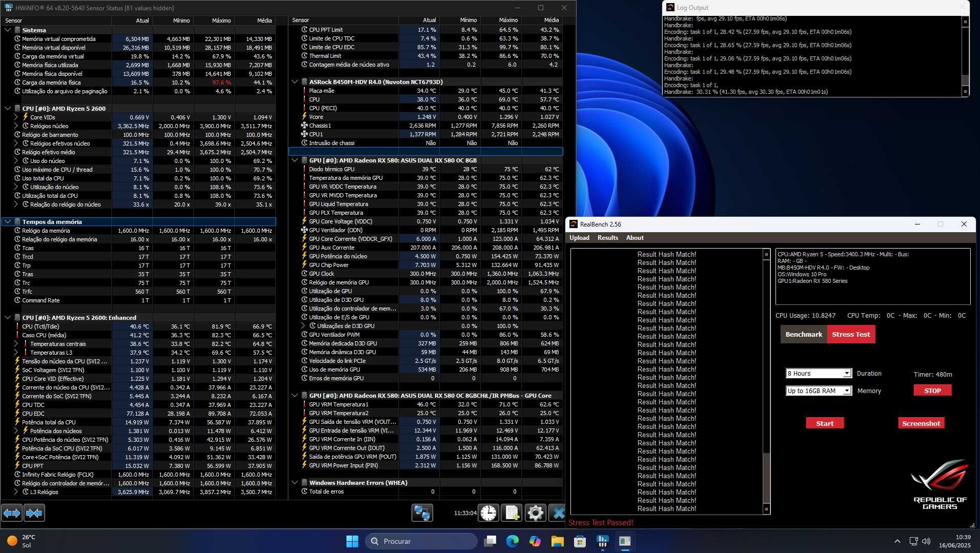Open RealBench Results menu
The image size is (980, 553).
click(607, 238)
